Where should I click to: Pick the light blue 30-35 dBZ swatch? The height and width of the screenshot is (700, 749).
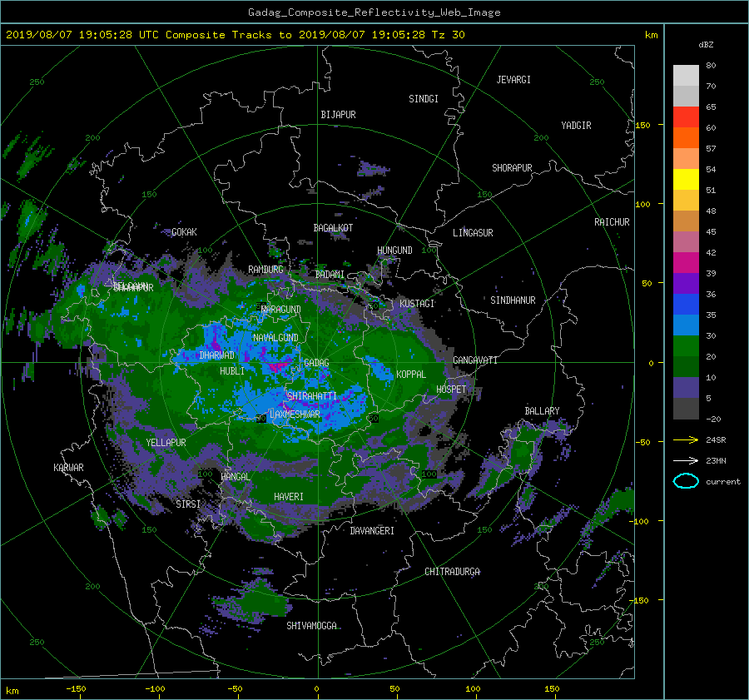coord(686,325)
